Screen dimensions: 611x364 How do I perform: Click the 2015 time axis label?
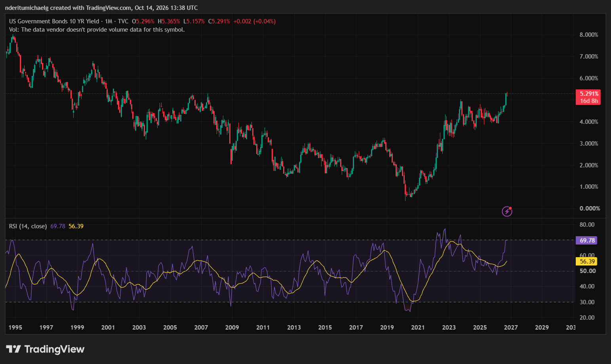[325, 328]
